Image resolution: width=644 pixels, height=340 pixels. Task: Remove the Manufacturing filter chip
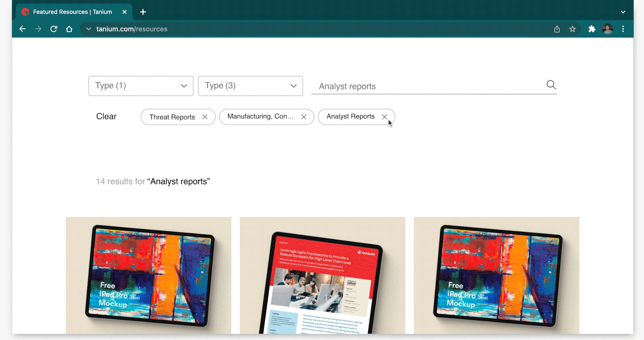(304, 117)
